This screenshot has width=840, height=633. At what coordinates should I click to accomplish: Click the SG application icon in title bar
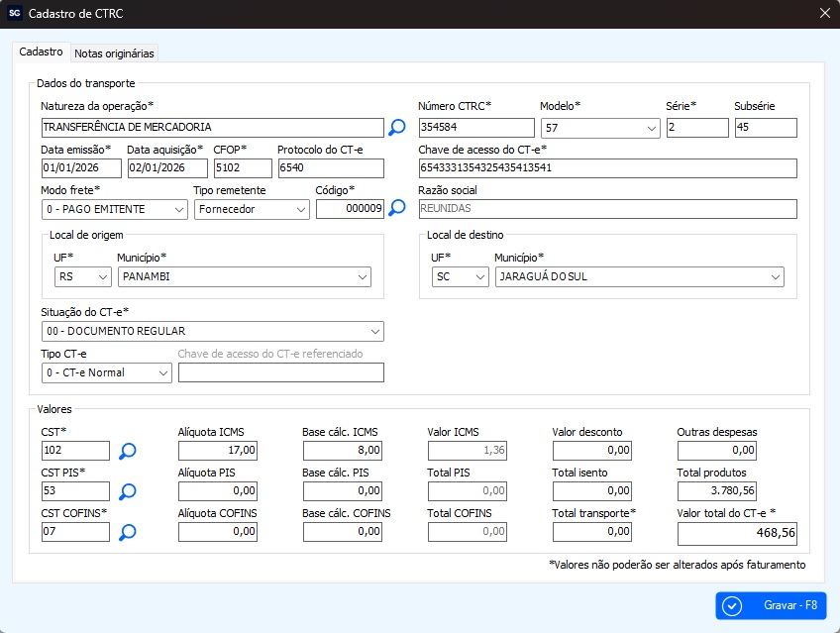(x=14, y=14)
